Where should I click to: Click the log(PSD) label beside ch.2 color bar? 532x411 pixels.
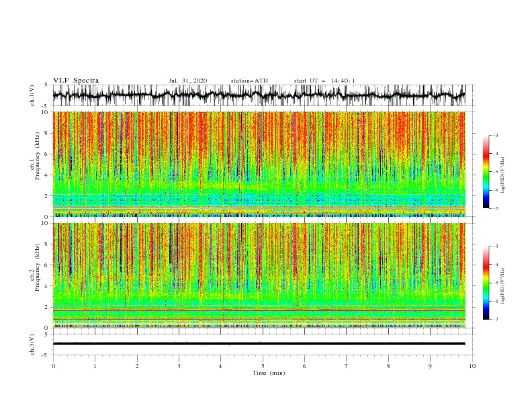coord(503,285)
